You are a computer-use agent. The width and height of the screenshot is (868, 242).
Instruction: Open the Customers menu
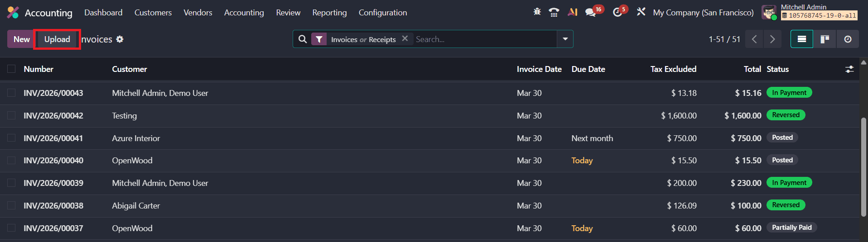(x=153, y=13)
